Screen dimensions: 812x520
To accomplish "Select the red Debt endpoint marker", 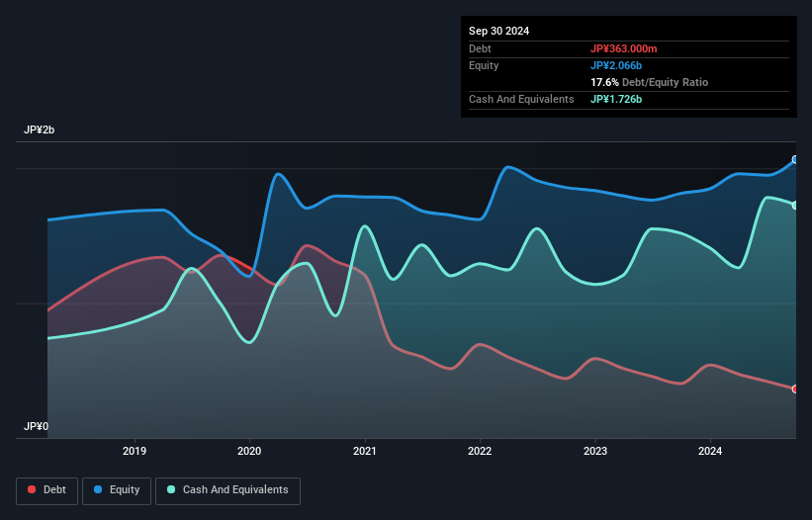I will [795, 390].
